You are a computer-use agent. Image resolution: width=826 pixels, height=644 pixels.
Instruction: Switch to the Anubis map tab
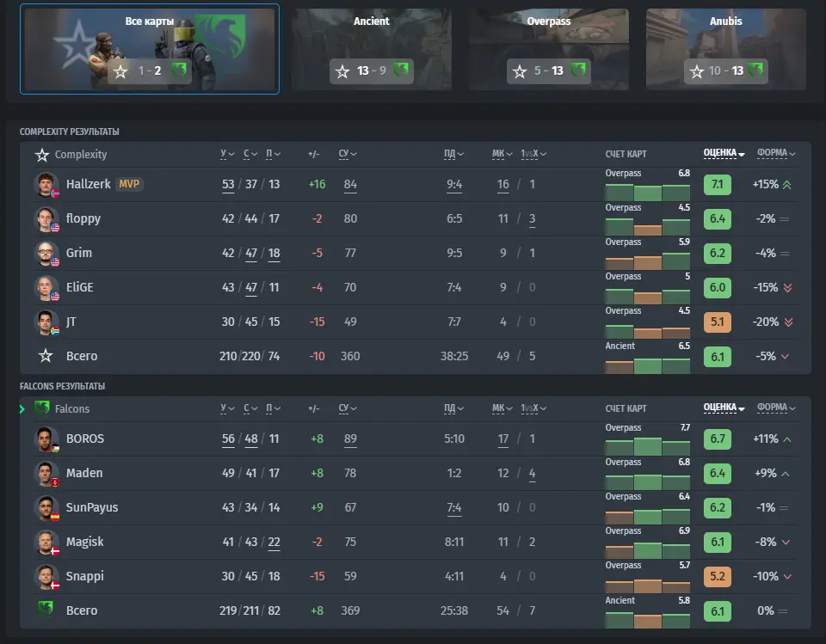click(x=726, y=49)
